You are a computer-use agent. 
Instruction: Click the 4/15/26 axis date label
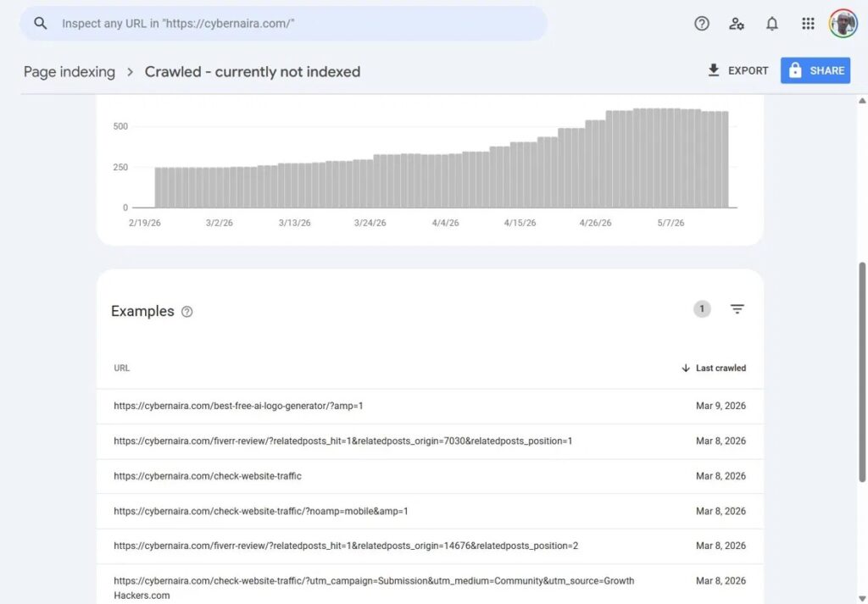[520, 223]
